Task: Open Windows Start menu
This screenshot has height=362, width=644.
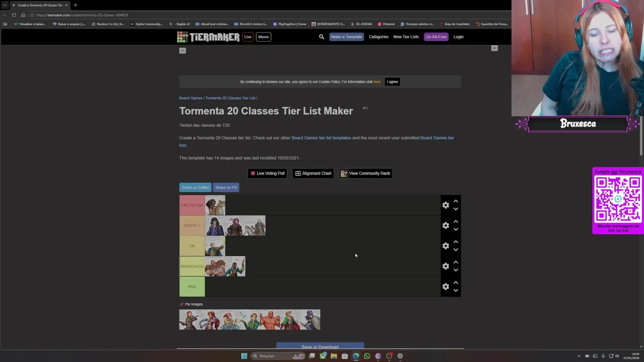Action: coord(244,356)
